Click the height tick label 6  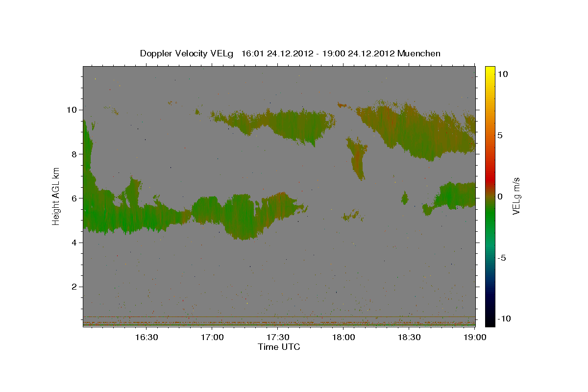click(73, 198)
